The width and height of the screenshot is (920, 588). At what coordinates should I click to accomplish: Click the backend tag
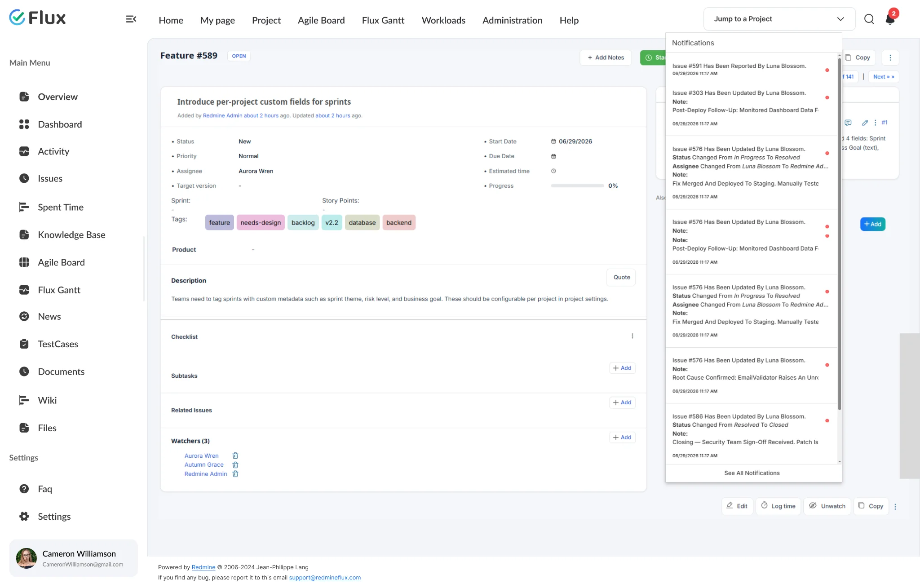click(x=399, y=222)
